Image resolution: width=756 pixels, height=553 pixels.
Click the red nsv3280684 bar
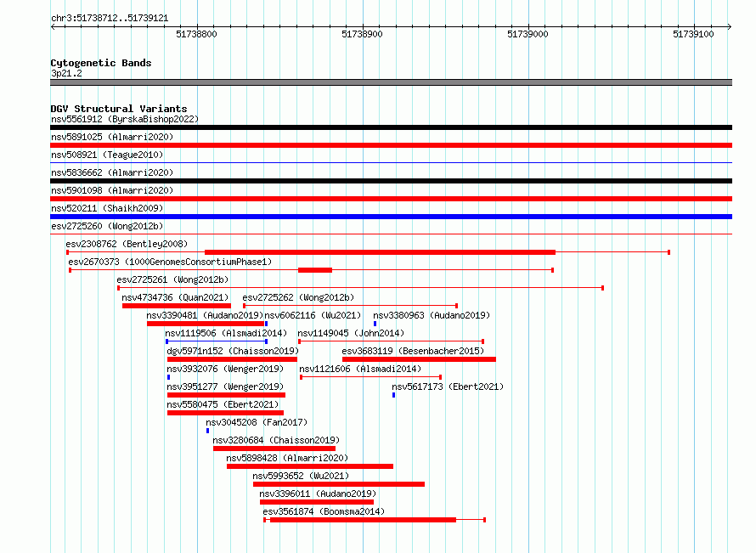pos(274,449)
